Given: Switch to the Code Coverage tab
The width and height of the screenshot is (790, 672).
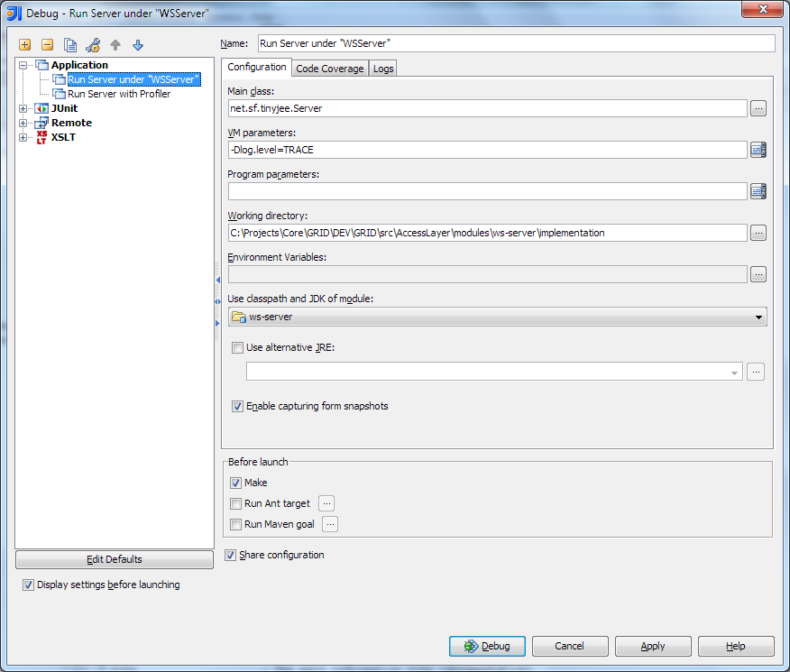Looking at the screenshot, I should click(330, 69).
